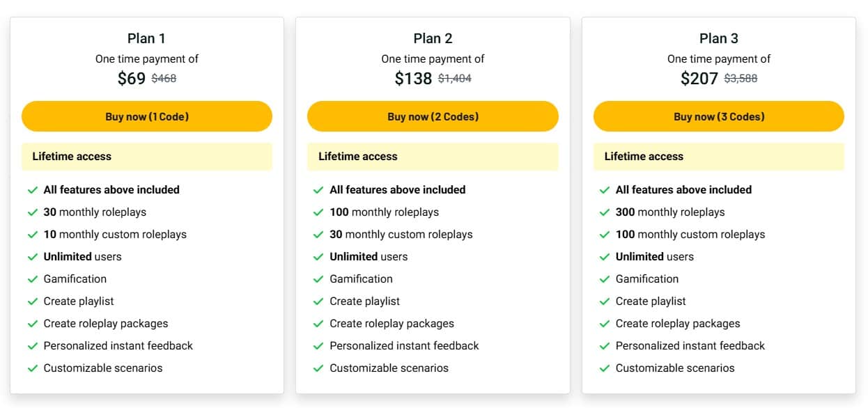This screenshot has height=408, width=868.
Task: Click the checkmark beside "Unlimited users" in Plan 2
Action: point(318,256)
